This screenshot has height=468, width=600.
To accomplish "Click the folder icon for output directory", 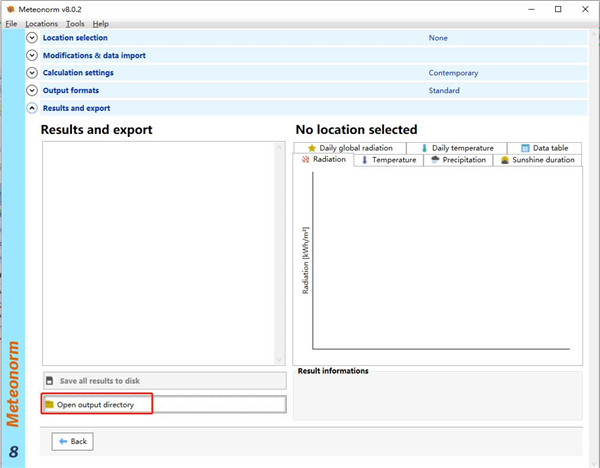I will tap(49, 405).
